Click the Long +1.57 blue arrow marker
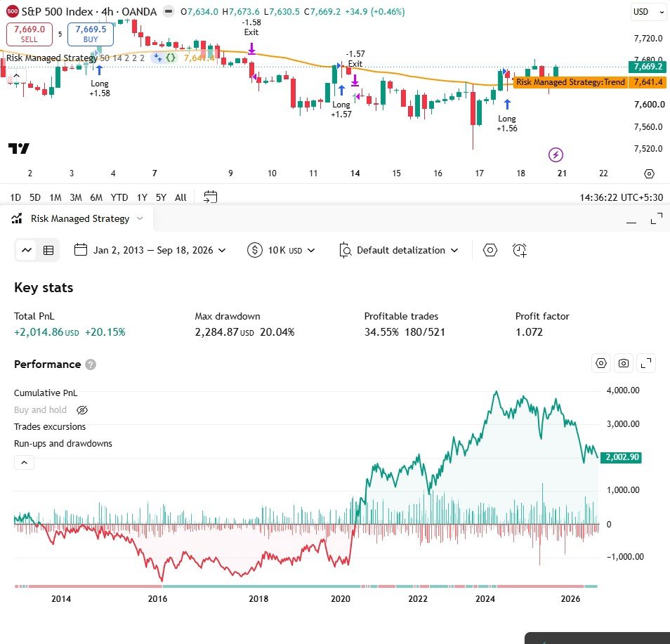This screenshot has height=644, width=670. click(341, 90)
